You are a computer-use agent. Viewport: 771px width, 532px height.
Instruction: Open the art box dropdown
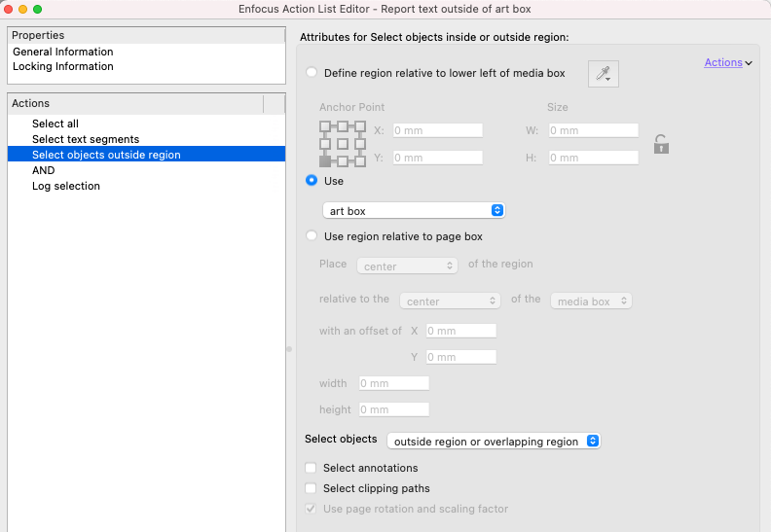(414, 211)
